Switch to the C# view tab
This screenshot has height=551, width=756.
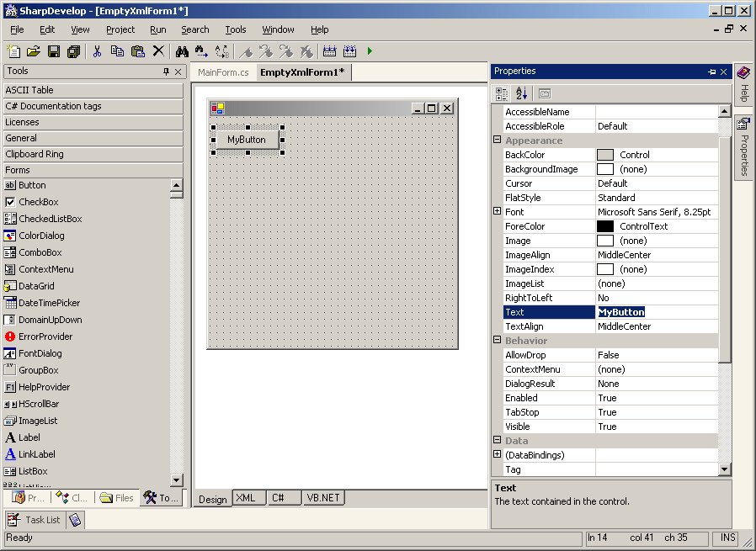(284, 498)
